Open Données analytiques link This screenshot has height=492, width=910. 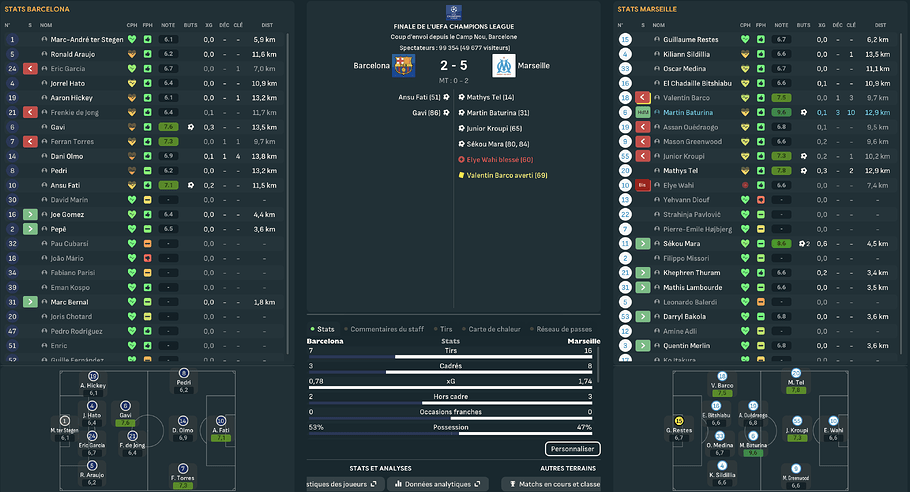tap(438, 484)
